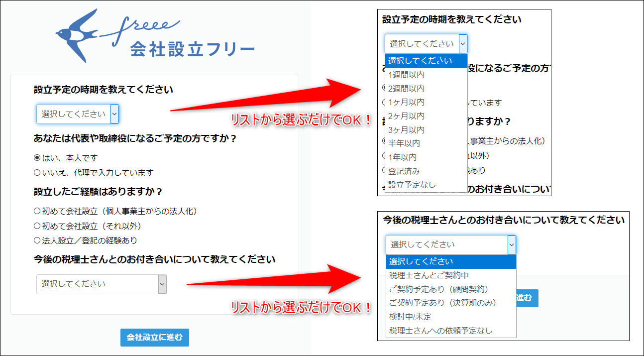Screen dimensions: 644x356
Task: Pick 1週間以内 from the list
Action: click(x=406, y=75)
